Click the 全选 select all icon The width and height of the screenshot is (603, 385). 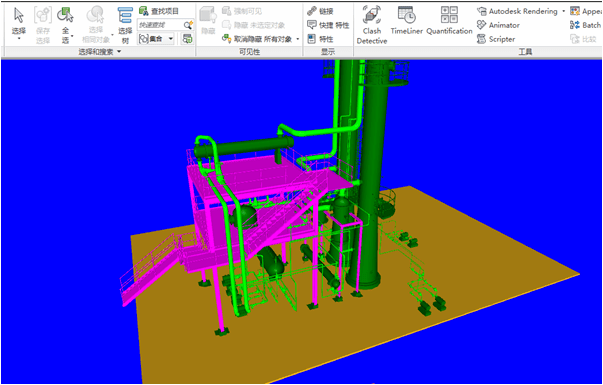(65, 24)
